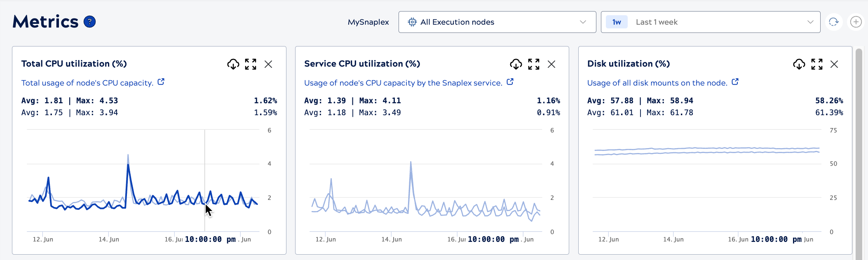Image resolution: width=868 pixels, height=260 pixels.
Task: Close the Disk utilization card
Action: (834, 64)
